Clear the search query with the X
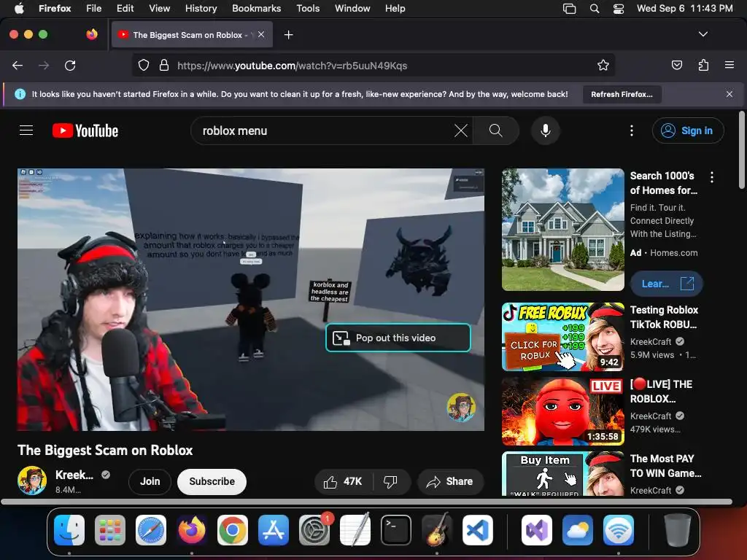The width and height of the screenshot is (747, 560). pos(461,131)
